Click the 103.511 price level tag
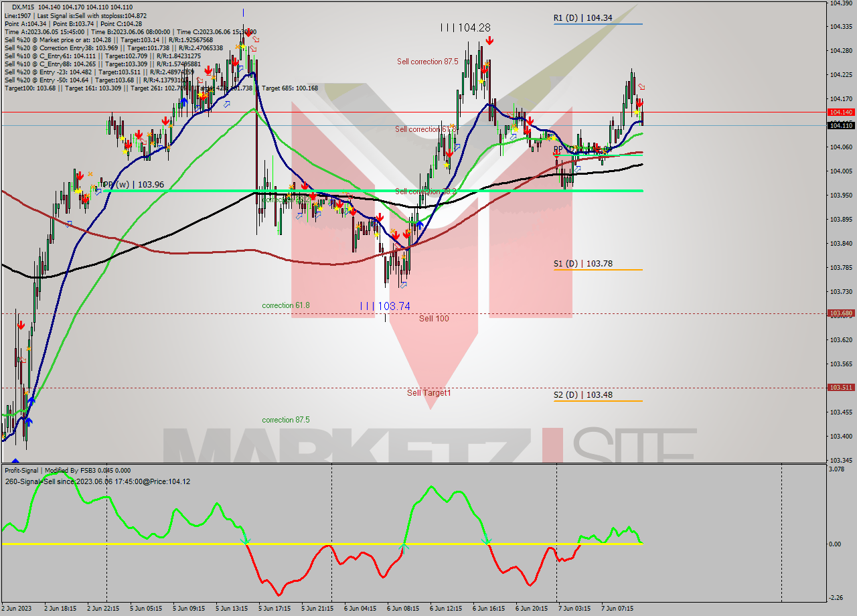Viewport: 857px width, 616px height. coord(841,387)
